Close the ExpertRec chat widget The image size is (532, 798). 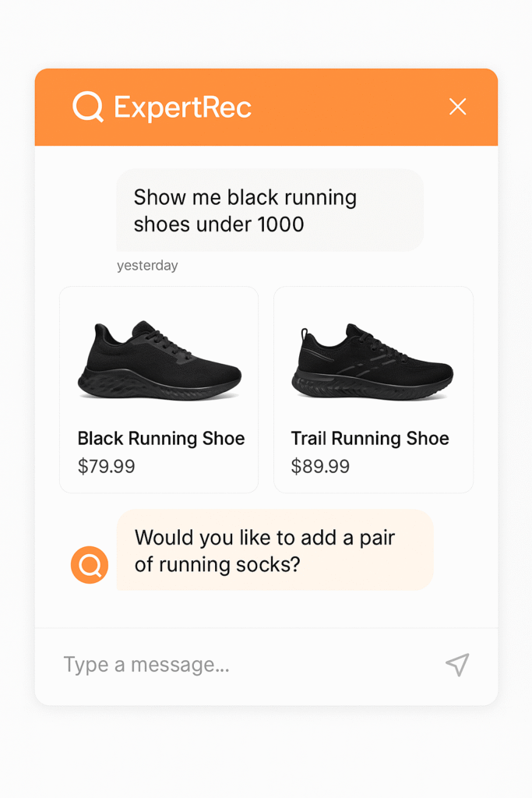(458, 108)
